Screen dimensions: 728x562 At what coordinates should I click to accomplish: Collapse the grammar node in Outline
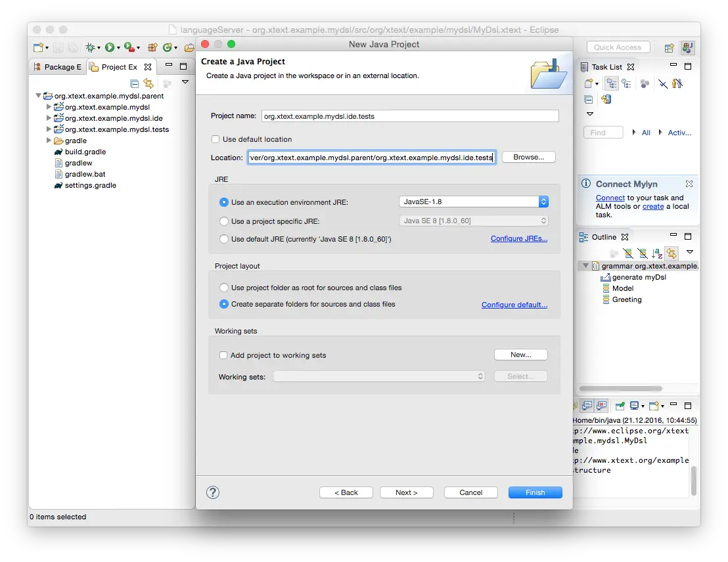tap(585, 266)
